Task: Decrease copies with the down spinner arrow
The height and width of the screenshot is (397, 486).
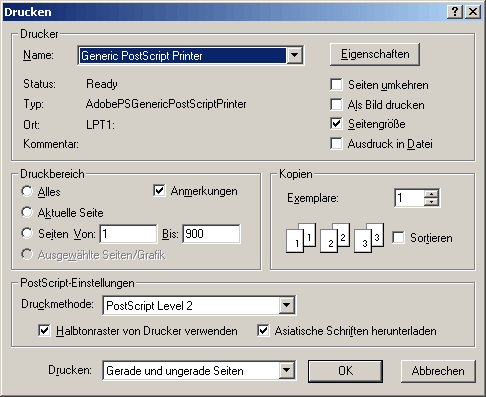Action: coord(432,202)
